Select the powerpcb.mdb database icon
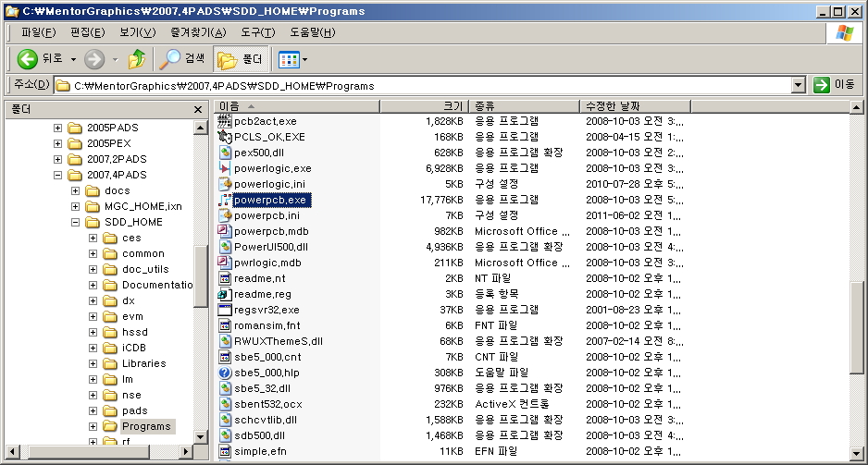 click(x=224, y=231)
